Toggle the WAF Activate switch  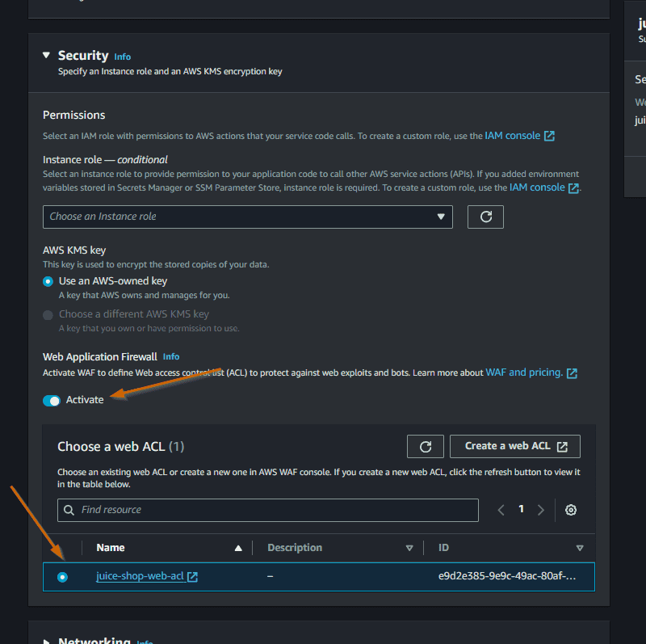pos(52,400)
